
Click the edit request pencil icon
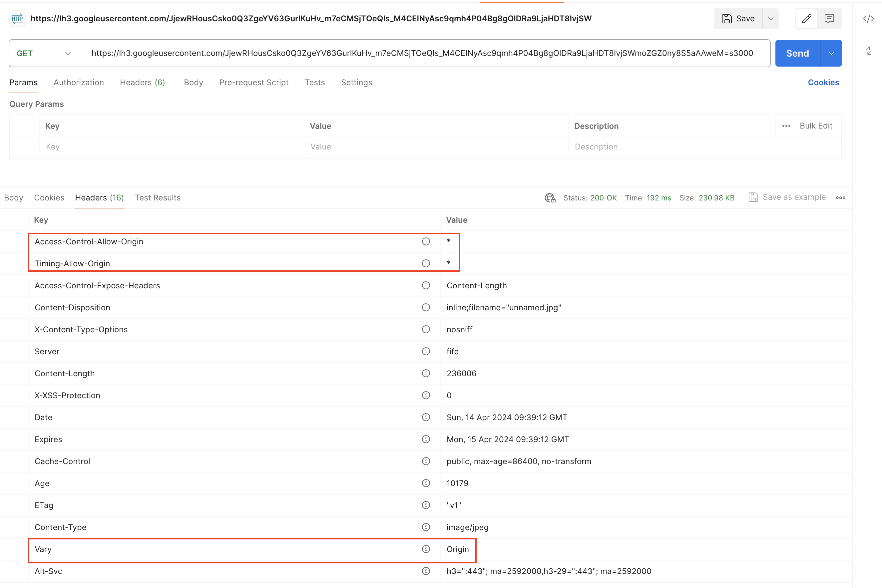click(806, 18)
